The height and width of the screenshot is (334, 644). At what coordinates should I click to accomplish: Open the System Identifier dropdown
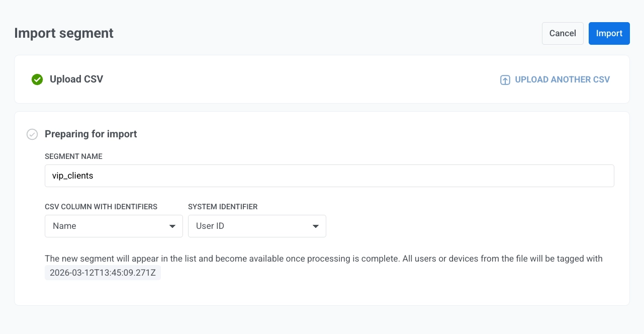click(257, 226)
